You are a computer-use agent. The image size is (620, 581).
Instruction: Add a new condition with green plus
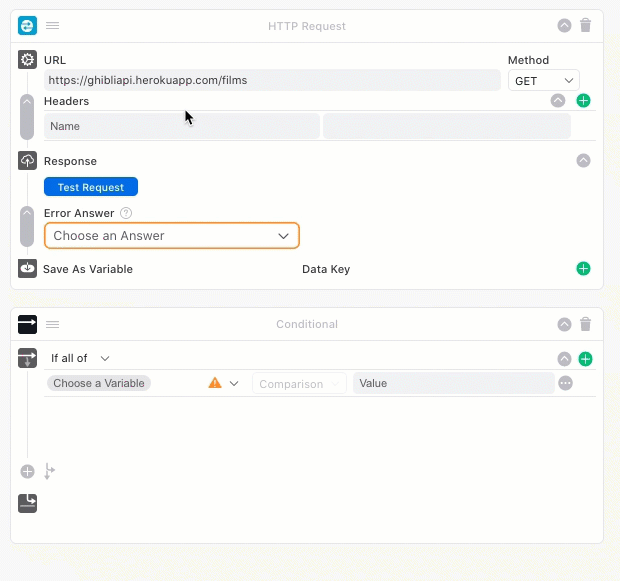[586, 359]
